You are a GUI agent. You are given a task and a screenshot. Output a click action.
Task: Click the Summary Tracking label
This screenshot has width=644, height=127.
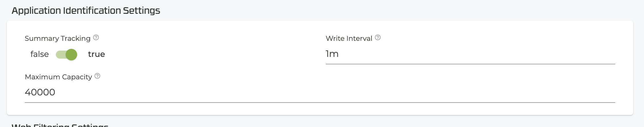tap(58, 39)
